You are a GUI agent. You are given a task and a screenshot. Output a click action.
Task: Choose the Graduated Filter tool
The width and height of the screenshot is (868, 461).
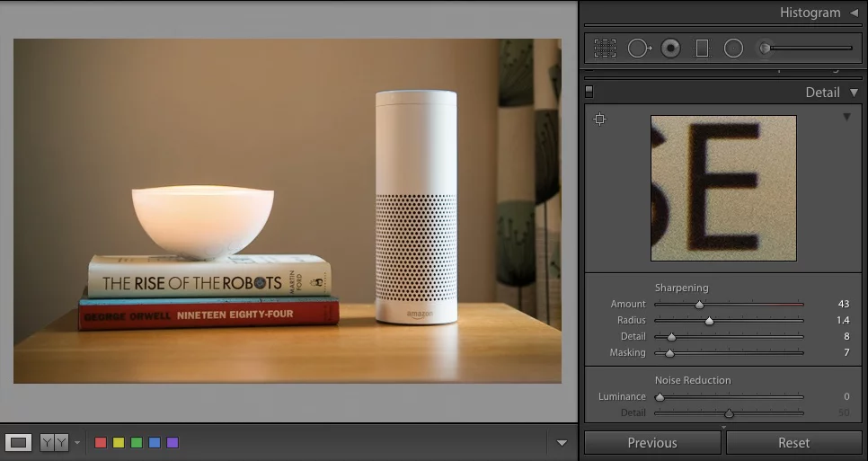[703, 49]
